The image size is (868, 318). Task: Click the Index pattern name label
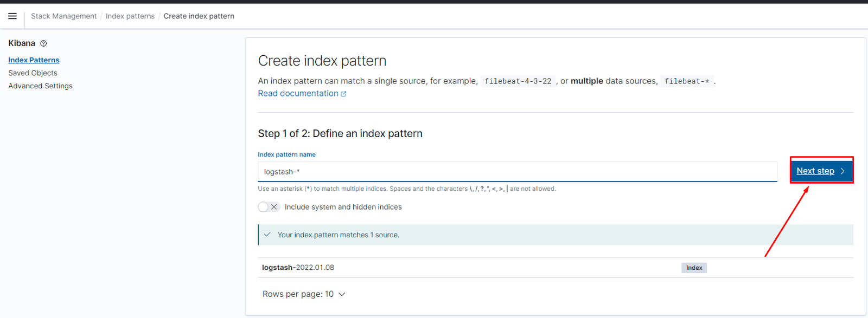286,154
